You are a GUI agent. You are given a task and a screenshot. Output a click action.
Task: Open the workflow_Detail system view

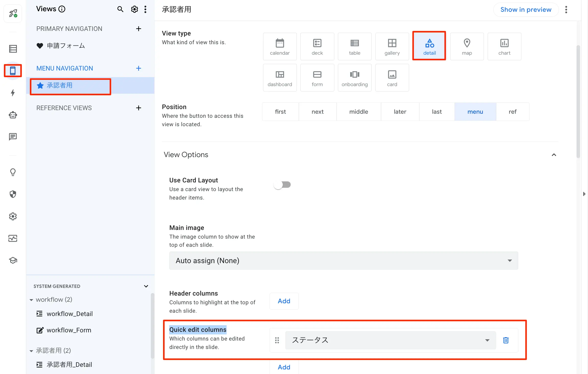tap(69, 314)
